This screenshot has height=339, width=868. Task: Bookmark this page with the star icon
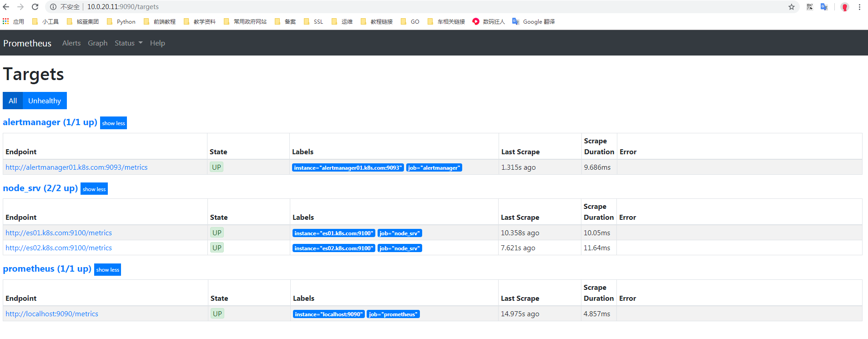click(x=792, y=7)
